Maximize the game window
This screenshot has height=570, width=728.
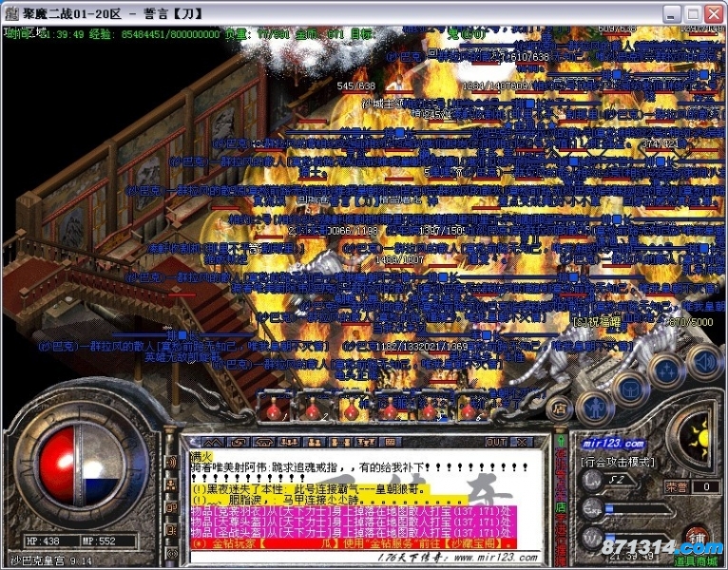[693, 13]
